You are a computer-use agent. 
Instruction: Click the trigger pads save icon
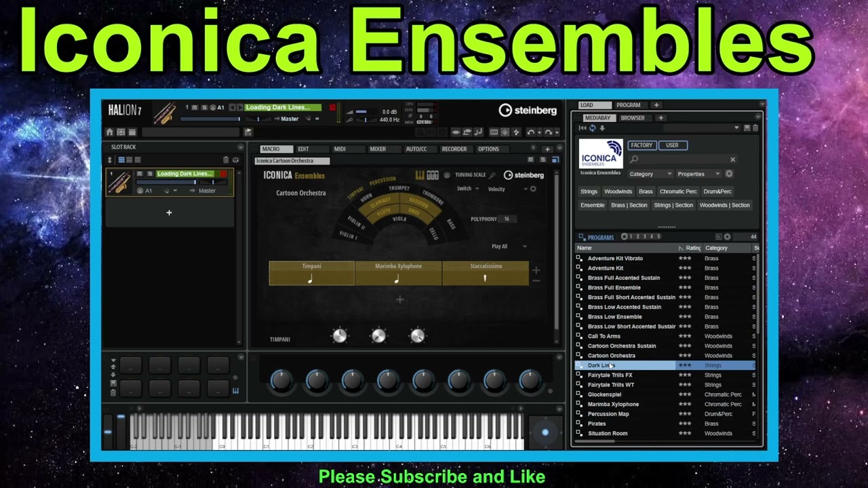[x=113, y=383]
